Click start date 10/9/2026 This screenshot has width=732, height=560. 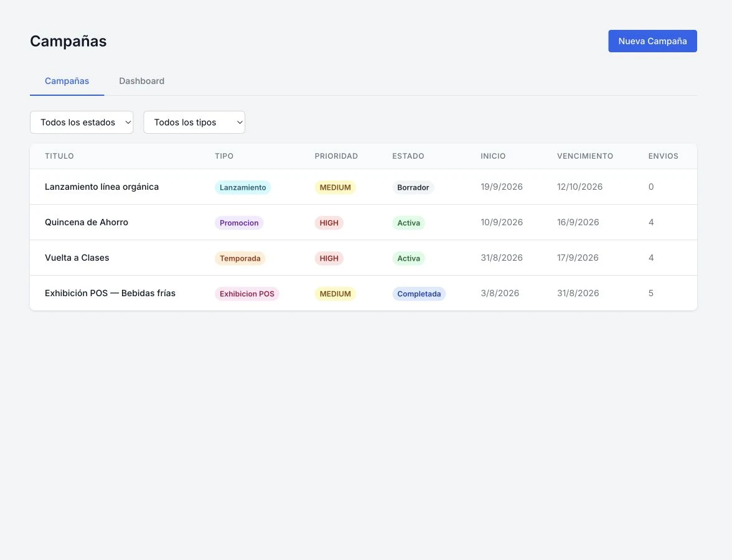click(x=502, y=222)
